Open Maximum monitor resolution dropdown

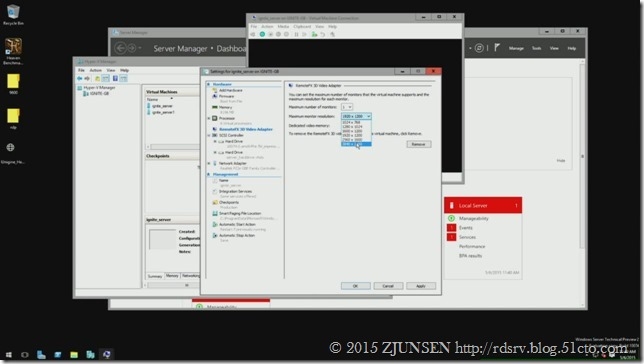pyautogui.click(x=356, y=116)
